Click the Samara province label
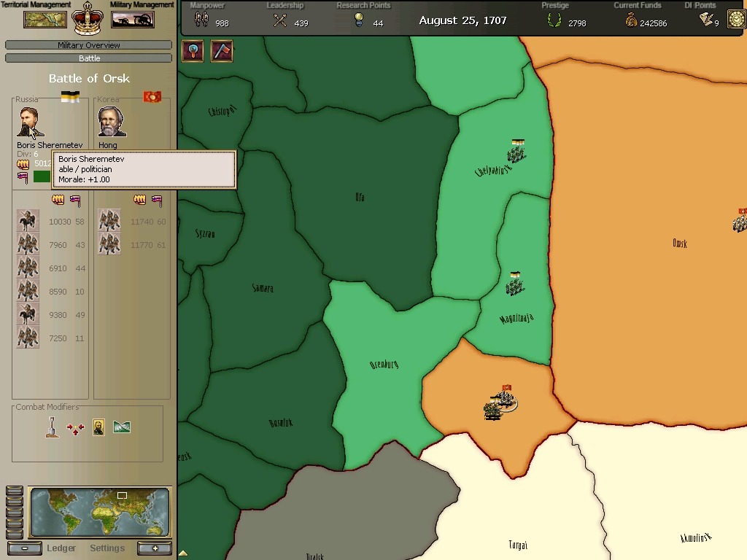The width and height of the screenshot is (747, 560). point(263,288)
